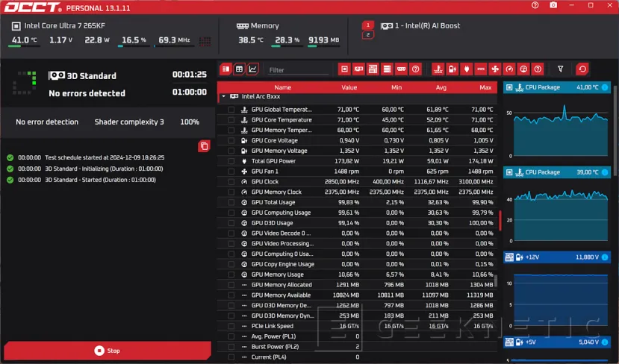Select GPU number 2 badge
The image size is (619, 364).
click(368, 35)
